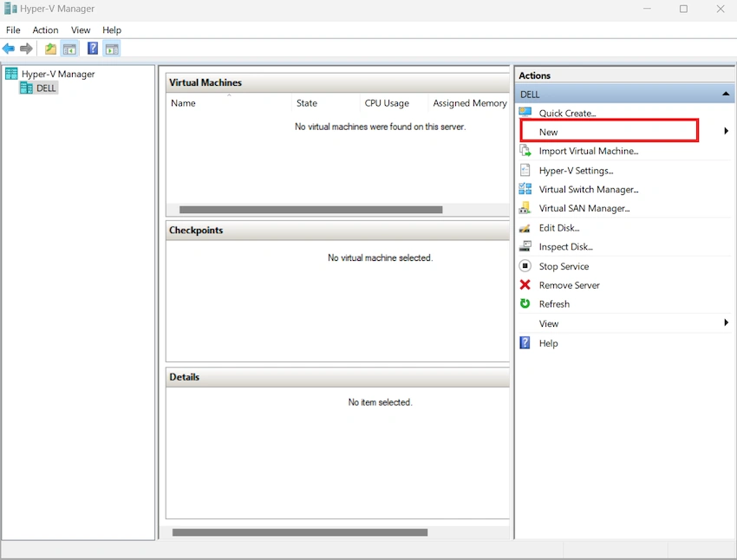737x560 pixels.
Task: Select View in the Actions pane
Action: 549,323
